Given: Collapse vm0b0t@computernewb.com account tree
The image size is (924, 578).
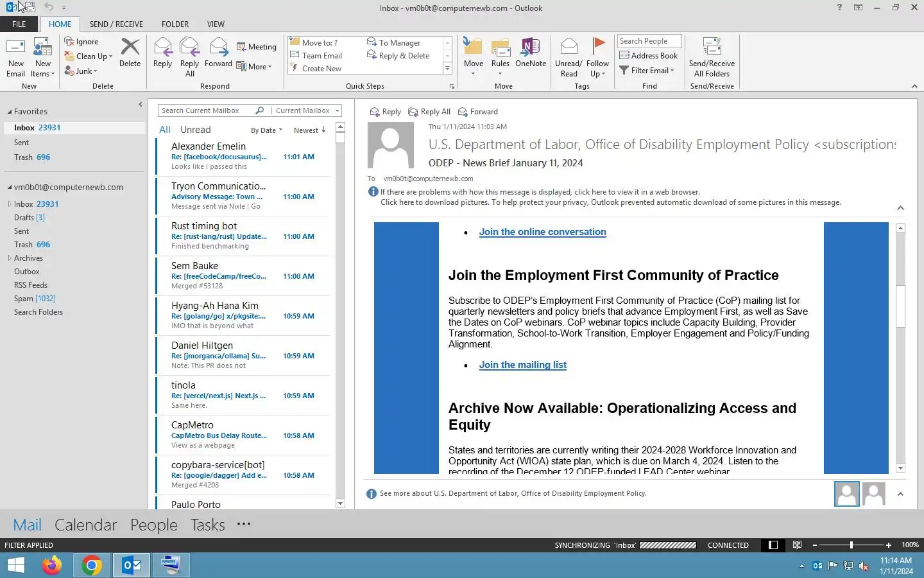Looking at the screenshot, I should (10, 188).
